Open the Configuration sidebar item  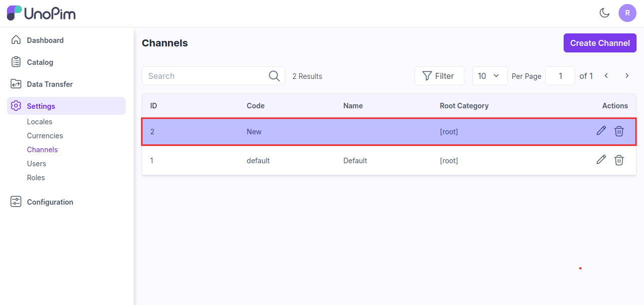click(50, 202)
